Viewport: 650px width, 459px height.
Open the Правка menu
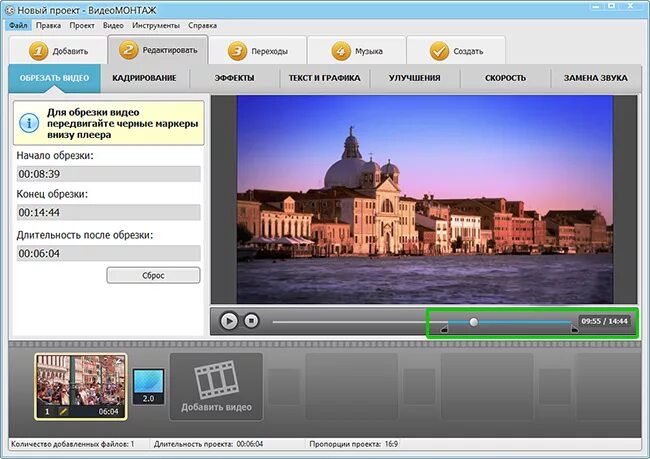(48, 25)
